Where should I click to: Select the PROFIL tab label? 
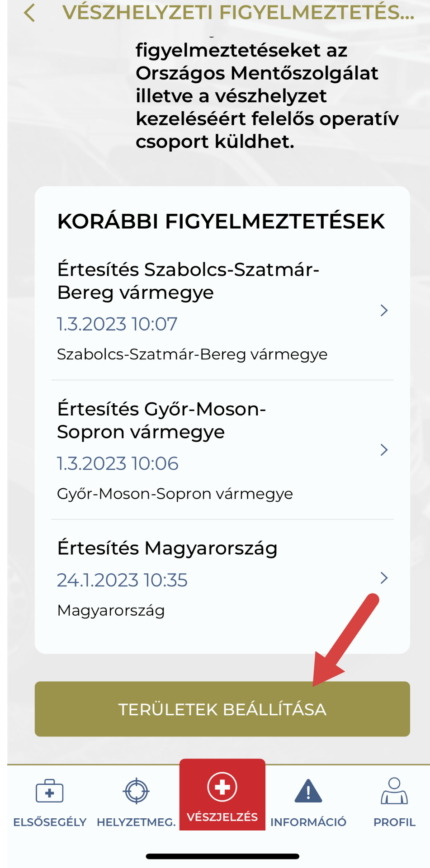(394, 822)
